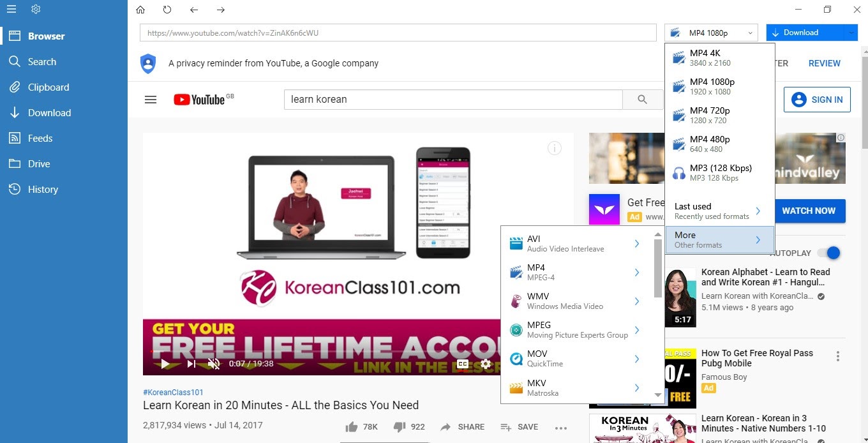Click the URL address field
The image size is (868, 443).
pyautogui.click(x=398, y=33)
